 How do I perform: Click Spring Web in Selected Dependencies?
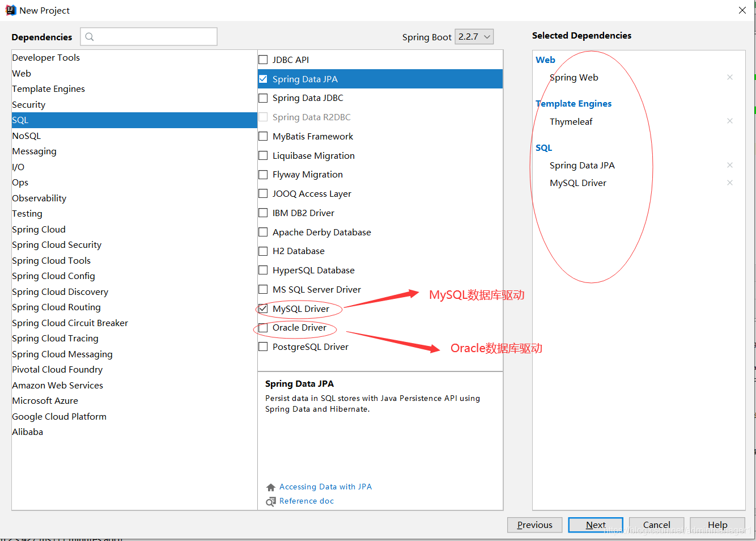(574, 78)
